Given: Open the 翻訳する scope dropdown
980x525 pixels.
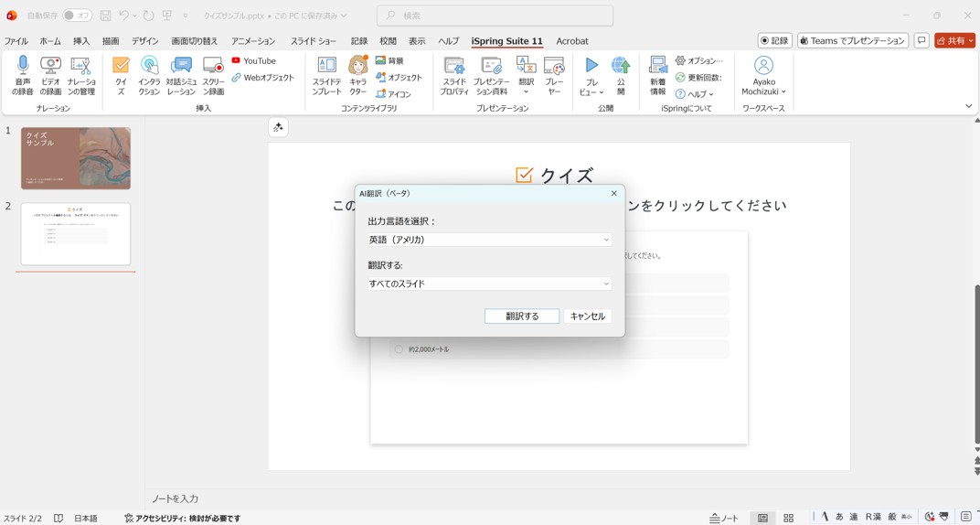Looking at the screenshot, I should [x=489, y=284].
